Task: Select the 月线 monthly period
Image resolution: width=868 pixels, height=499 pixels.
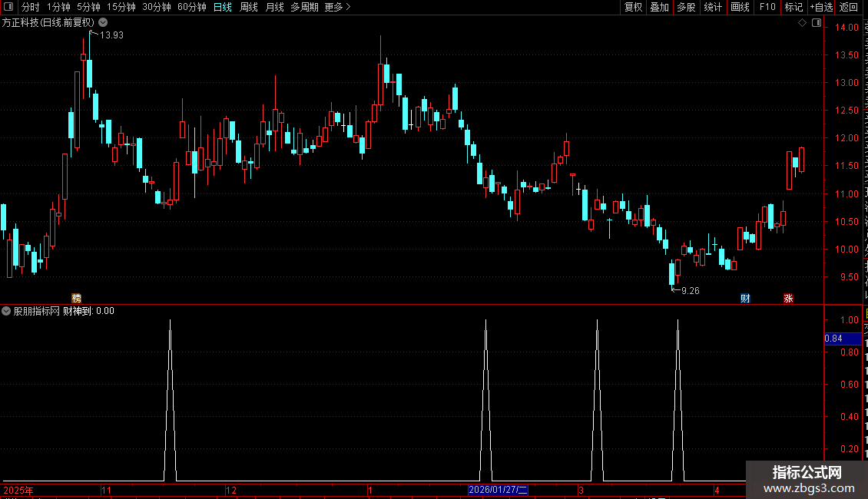Action: [274, 7]
